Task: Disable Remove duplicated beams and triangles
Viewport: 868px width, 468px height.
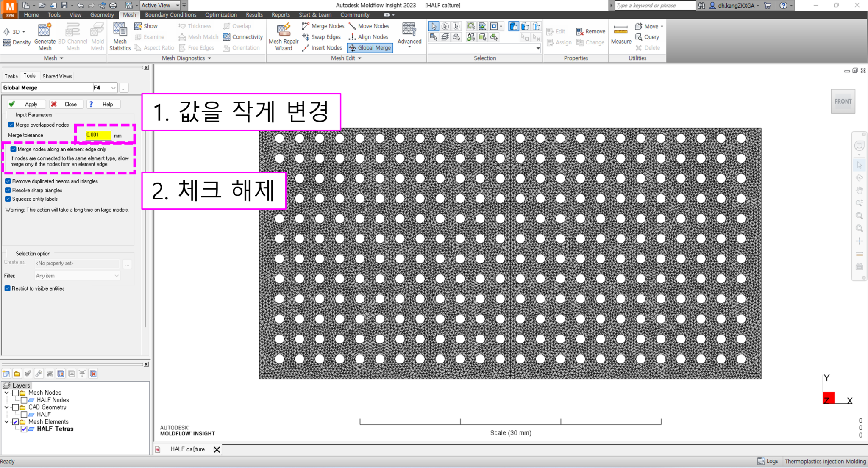Action: [8, 181]
